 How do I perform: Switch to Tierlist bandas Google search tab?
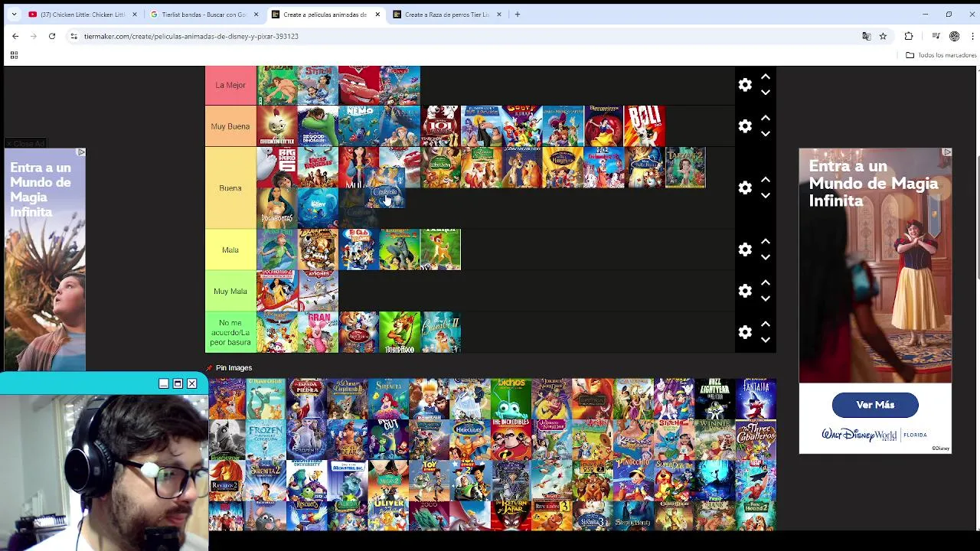tap(204, 14)
